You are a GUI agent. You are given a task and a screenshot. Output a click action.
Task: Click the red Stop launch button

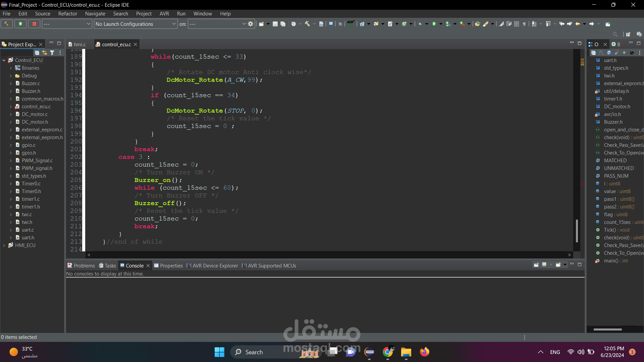pyautogui.click(x=34, y=24)
